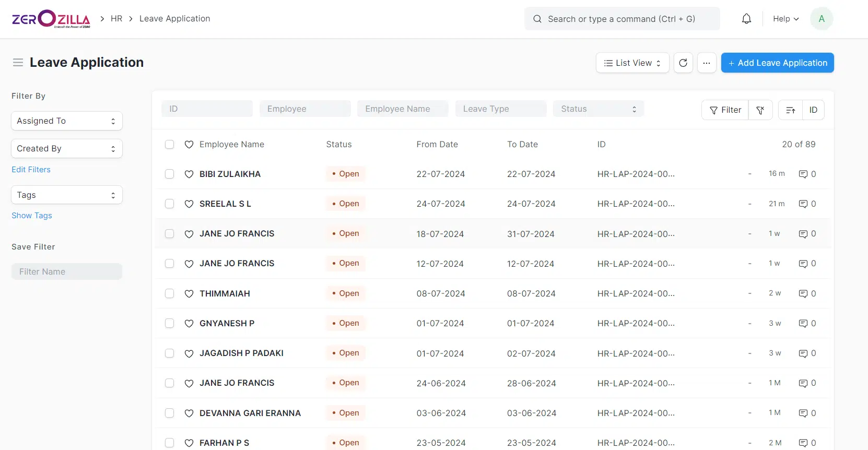Open the comment icon on SREELAL S L row

click(803, 204)
